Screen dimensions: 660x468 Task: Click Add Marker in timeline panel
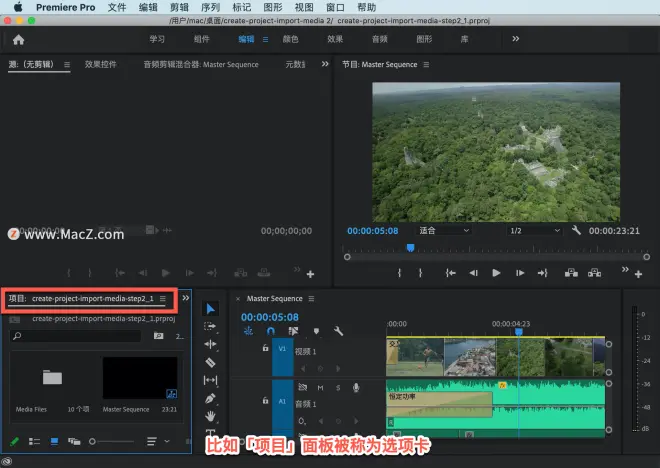316,331
